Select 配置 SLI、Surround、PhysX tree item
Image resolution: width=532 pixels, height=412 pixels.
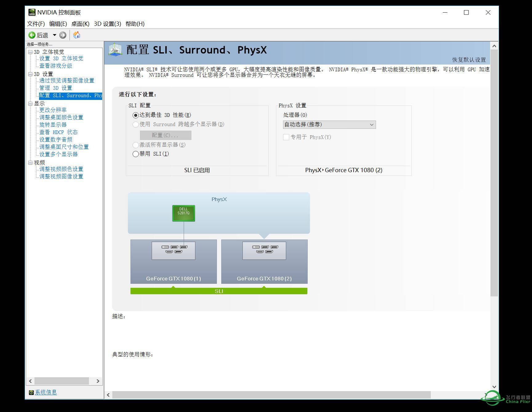pyautogui.click(x=70, y=96)
